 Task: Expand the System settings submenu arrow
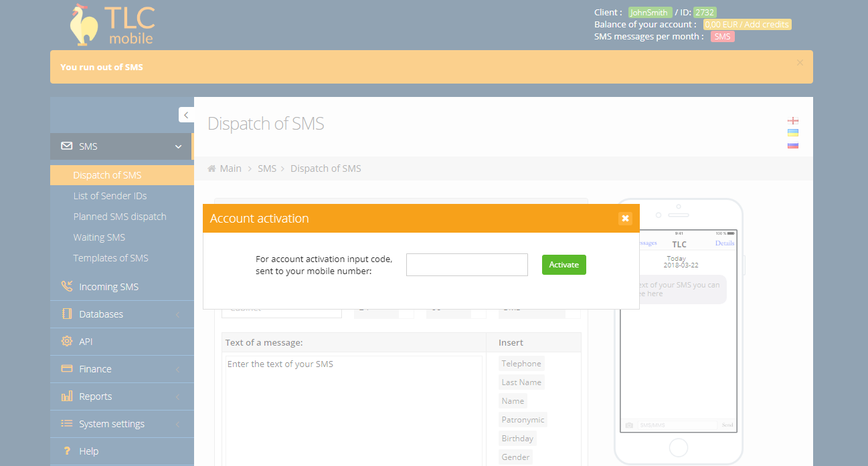click(177, 424)
